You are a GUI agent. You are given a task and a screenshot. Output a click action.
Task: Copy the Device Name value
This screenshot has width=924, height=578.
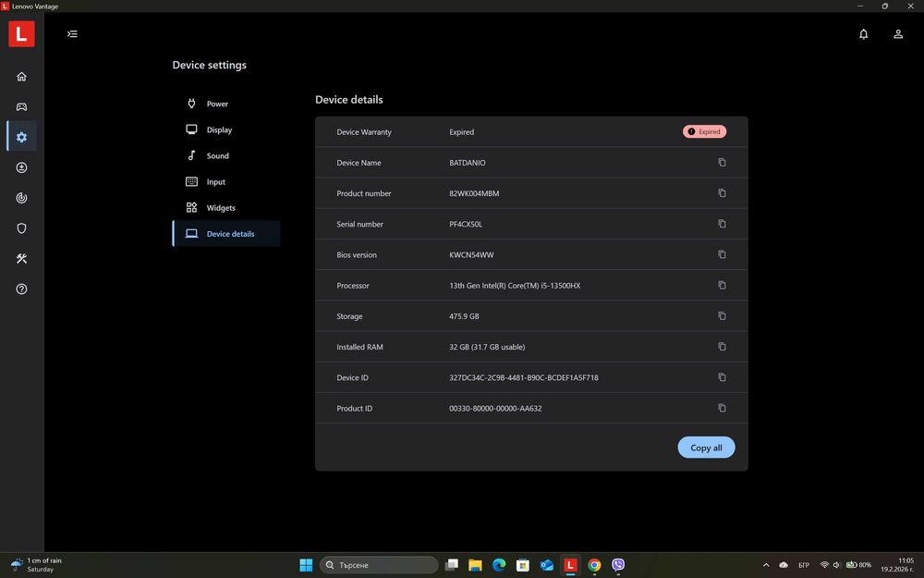(x=722, y=162)
